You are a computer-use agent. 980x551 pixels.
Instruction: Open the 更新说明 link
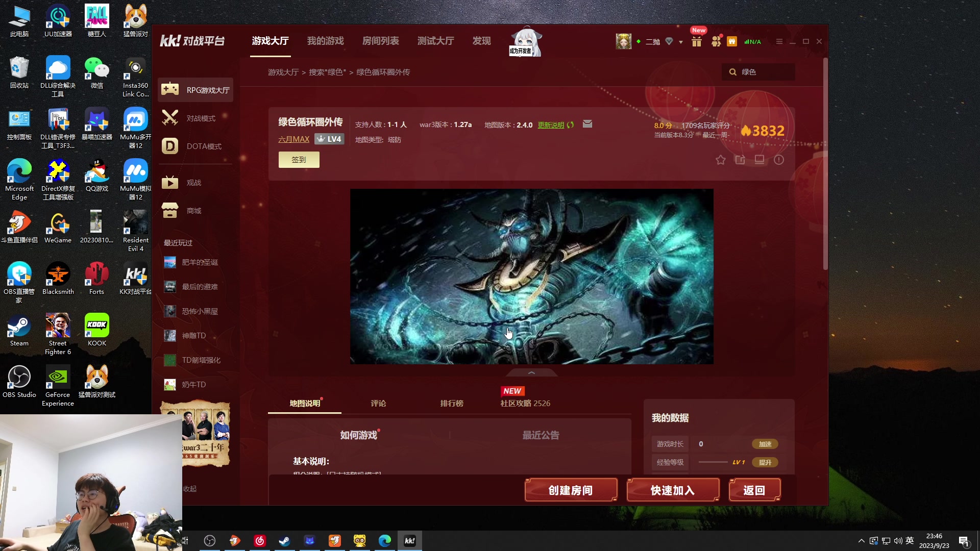[x=551, y=125]
